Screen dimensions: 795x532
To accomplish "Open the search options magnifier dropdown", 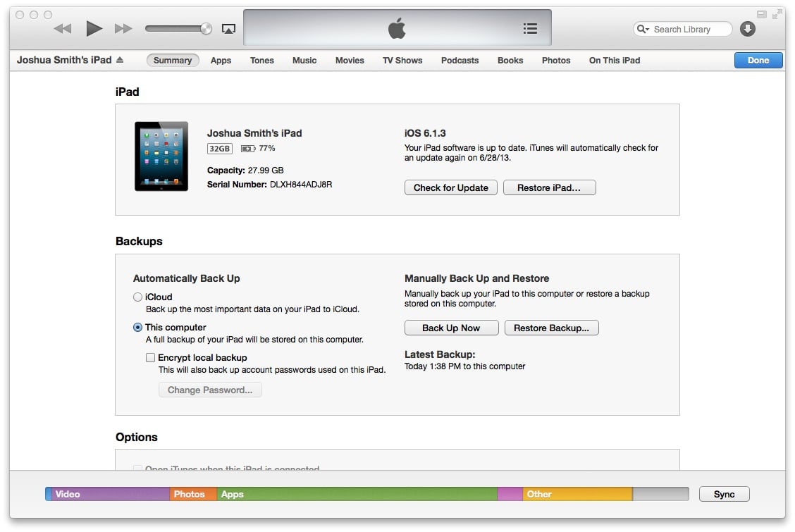I will point(643,30).
